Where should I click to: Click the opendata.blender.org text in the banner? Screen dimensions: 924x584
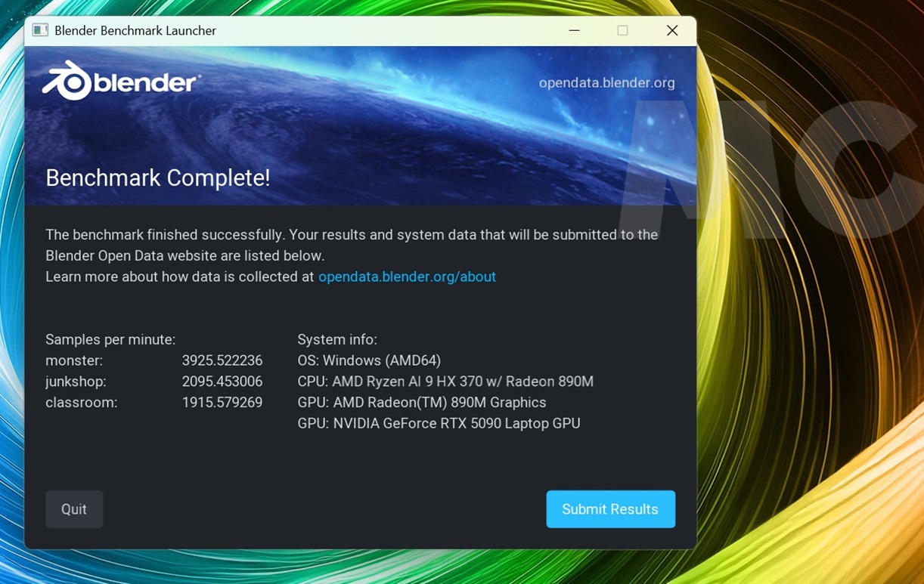[606, 83]
